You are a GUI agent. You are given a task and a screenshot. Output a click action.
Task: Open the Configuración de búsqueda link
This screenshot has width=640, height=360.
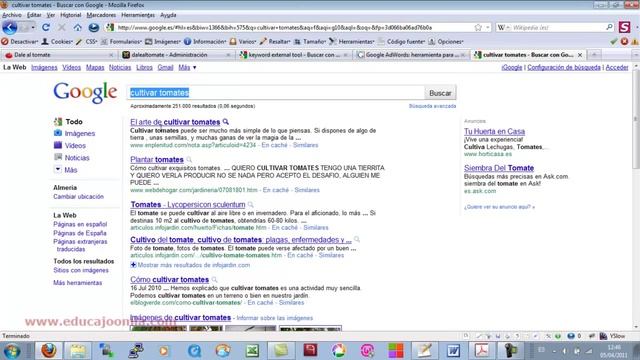564,67
